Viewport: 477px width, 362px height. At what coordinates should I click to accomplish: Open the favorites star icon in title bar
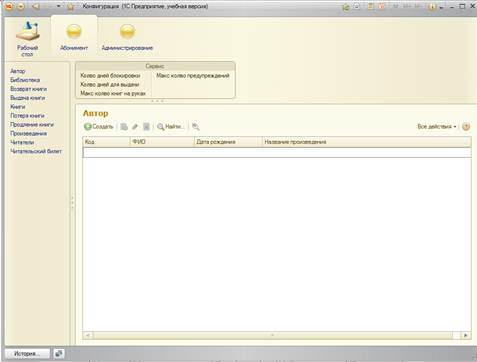click(70, 6)
